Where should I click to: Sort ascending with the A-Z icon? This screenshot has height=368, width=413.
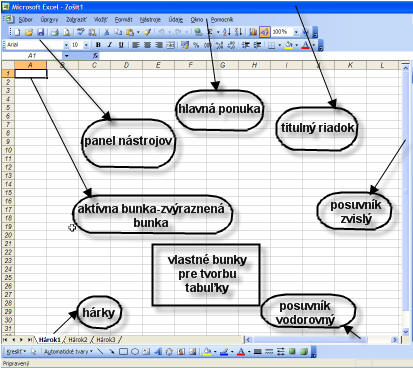coord(227,32)
